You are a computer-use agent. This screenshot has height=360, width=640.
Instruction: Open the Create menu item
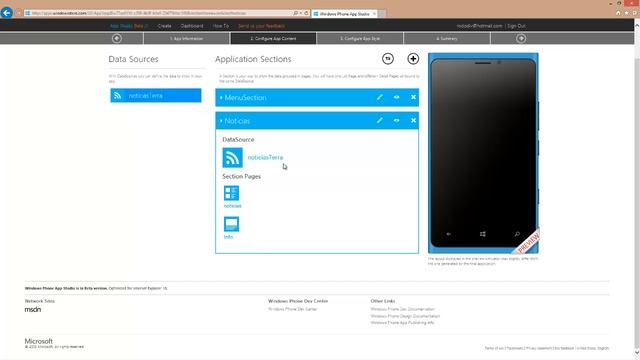[x=164, y=26]
